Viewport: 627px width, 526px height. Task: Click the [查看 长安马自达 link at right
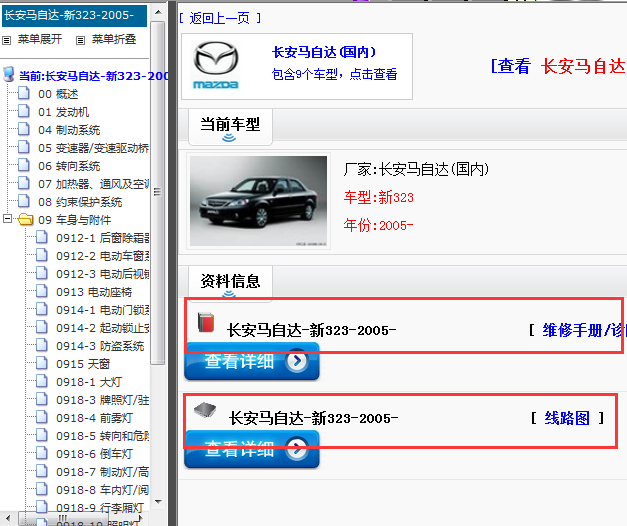point(558,66)
